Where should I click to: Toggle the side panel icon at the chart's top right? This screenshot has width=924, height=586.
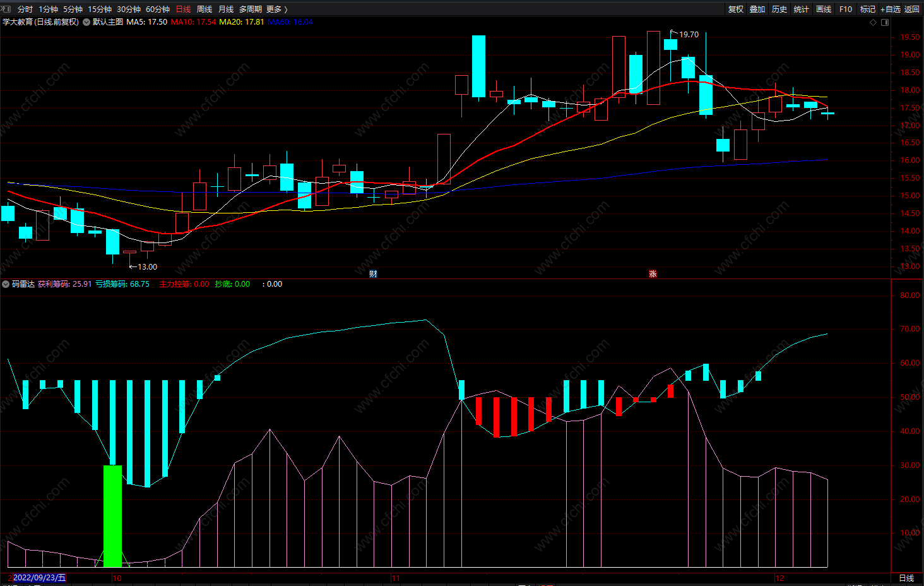coord(885,22)
